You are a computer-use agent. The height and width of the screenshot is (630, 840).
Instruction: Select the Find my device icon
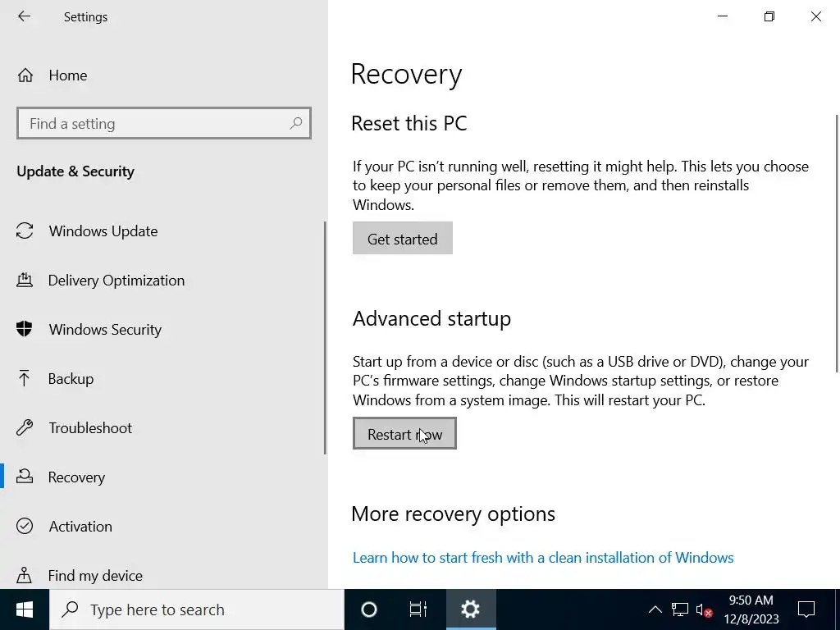pos(24,575)
